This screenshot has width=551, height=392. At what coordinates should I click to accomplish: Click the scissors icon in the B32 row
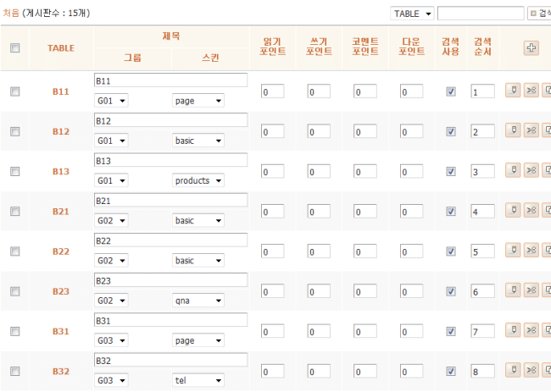click(x=532, y=370)
